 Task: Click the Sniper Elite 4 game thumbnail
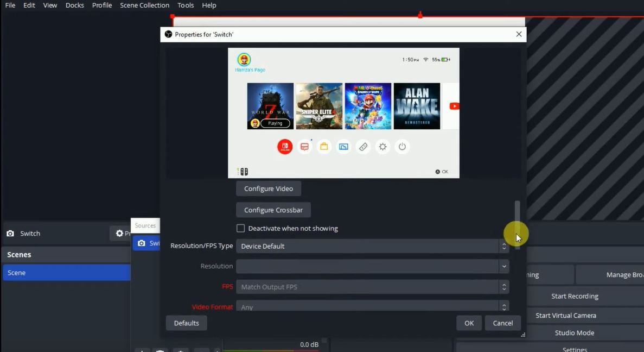(319, 106)
